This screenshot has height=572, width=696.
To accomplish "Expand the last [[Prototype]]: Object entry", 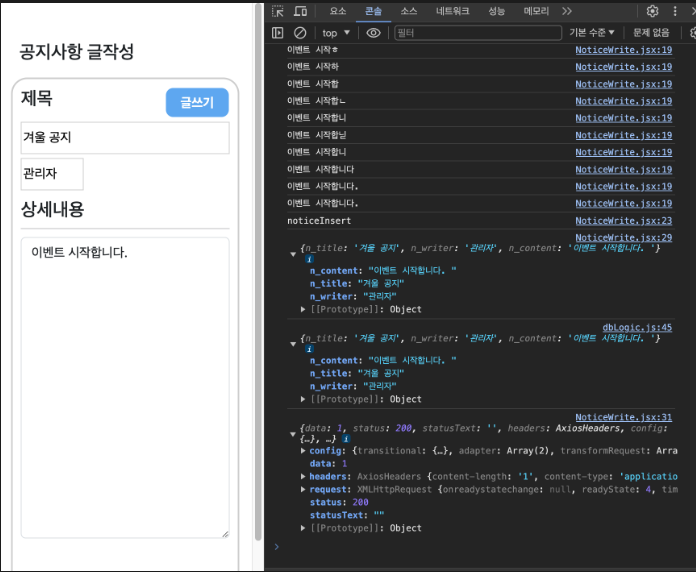I will click(303, 528).
